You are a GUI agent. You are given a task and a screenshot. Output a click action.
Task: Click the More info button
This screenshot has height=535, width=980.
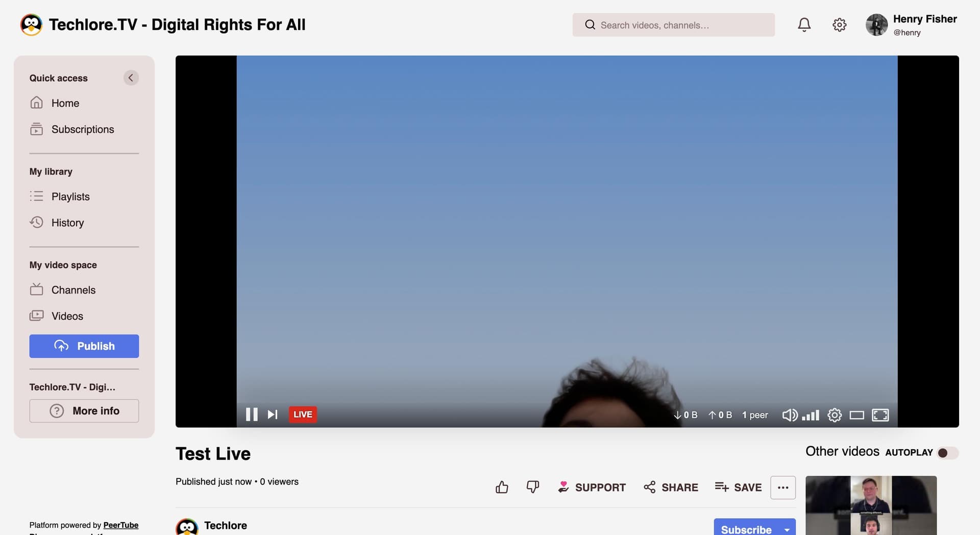pyautogui.click(x=84, y=411)
